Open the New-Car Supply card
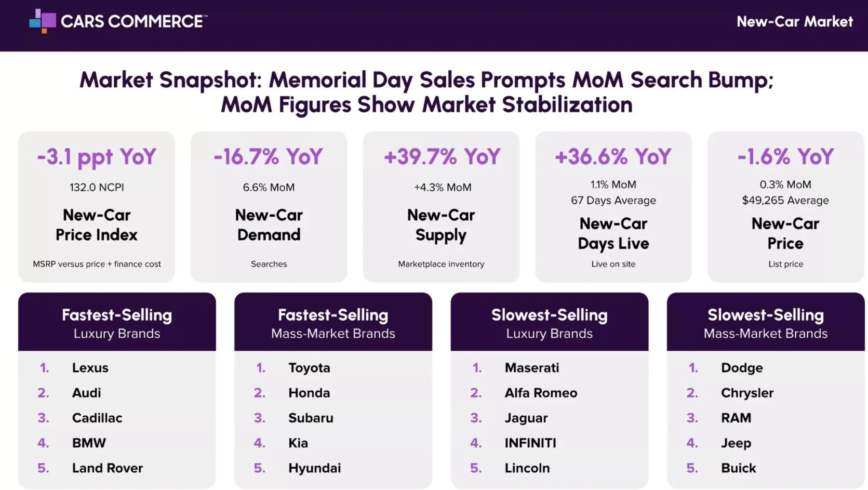The image size is (868, 490). [x=441, y=207]
